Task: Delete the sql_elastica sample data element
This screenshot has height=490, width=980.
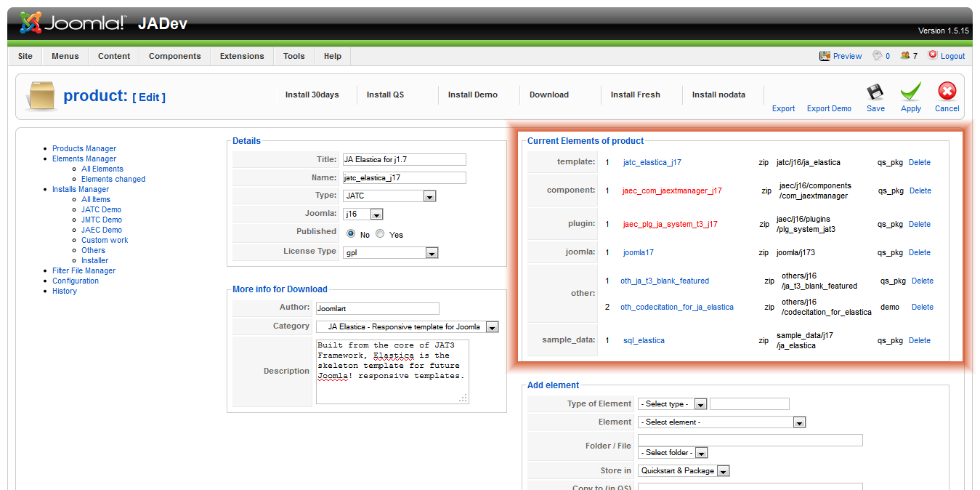Action: pos(919,340)
